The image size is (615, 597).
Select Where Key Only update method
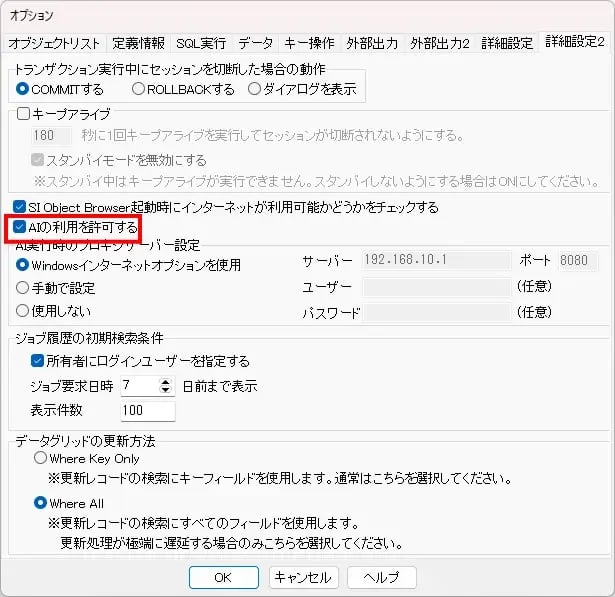41,458
